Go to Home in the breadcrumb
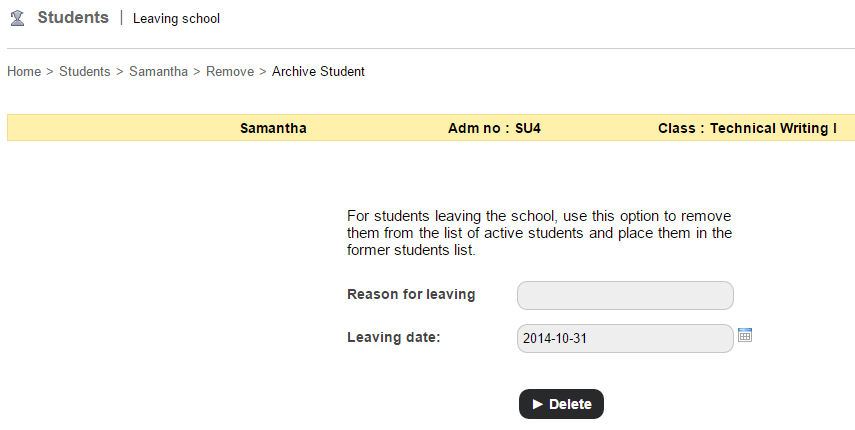 coord(24,72)
